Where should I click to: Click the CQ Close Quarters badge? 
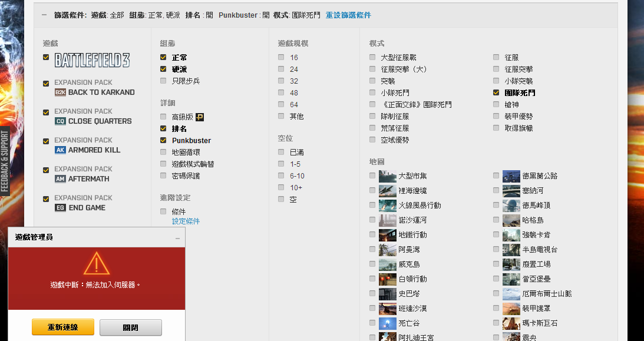coord(60,121)
